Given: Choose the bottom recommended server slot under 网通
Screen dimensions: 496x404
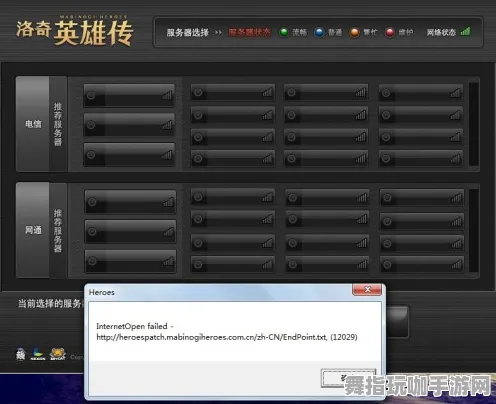Looking at the screenshot, I should click(130, 261).
